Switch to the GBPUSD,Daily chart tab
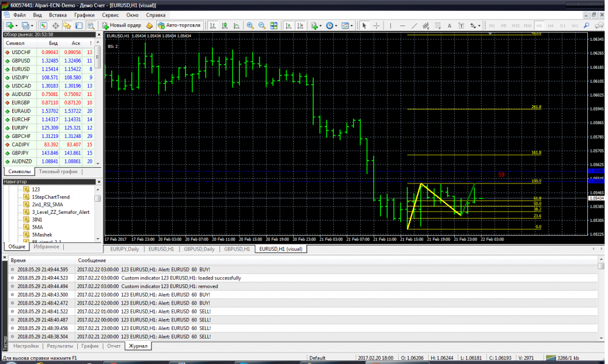This screenshot has height=364, width=608. click(x=199, y=249)
